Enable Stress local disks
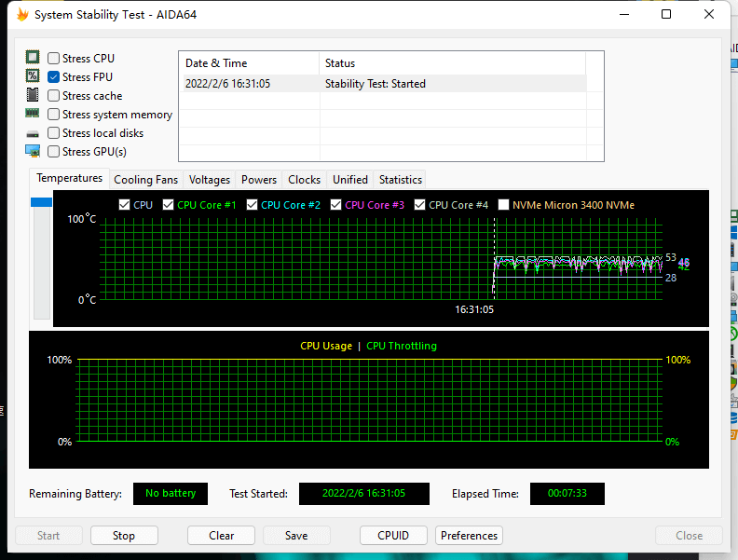Screen dimensions: 738x560 [x=54, y=133]
